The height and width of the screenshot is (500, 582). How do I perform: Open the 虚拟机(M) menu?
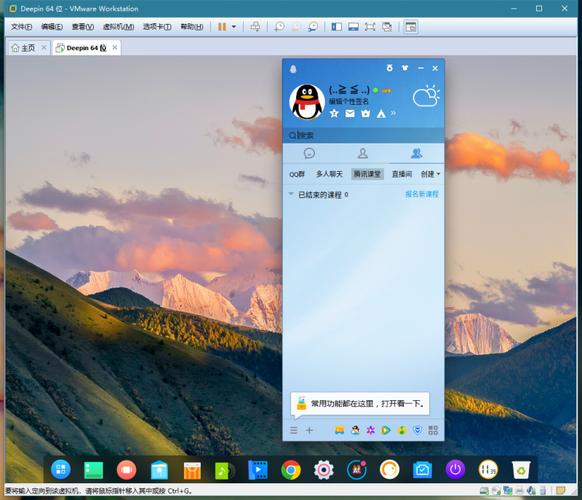point(118,27)
